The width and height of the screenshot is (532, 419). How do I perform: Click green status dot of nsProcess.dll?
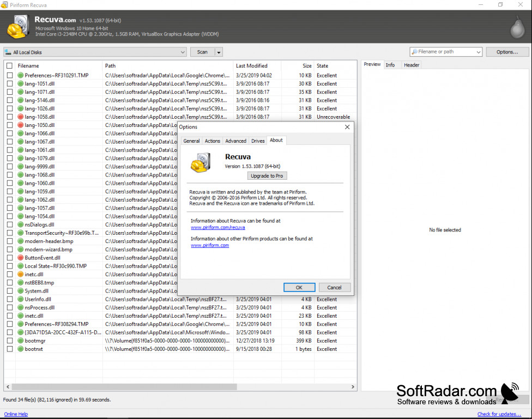click(x=20, y=307)
